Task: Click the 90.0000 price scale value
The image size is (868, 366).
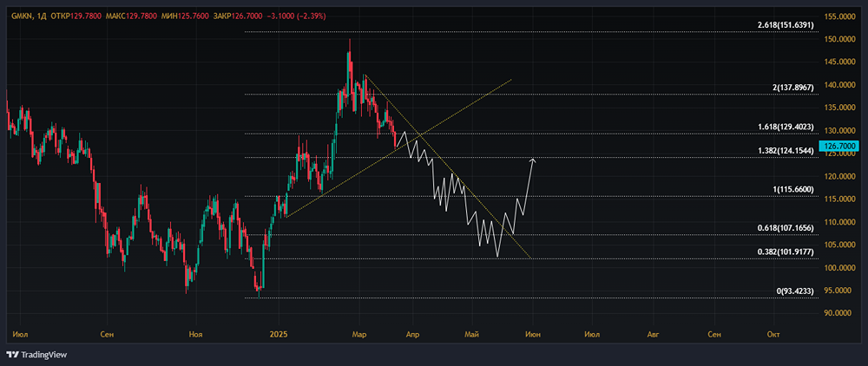Action: coord(840,313)
